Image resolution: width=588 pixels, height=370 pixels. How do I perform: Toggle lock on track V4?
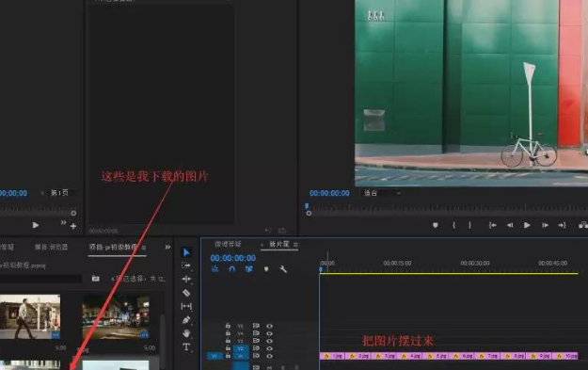coord(228,333)
